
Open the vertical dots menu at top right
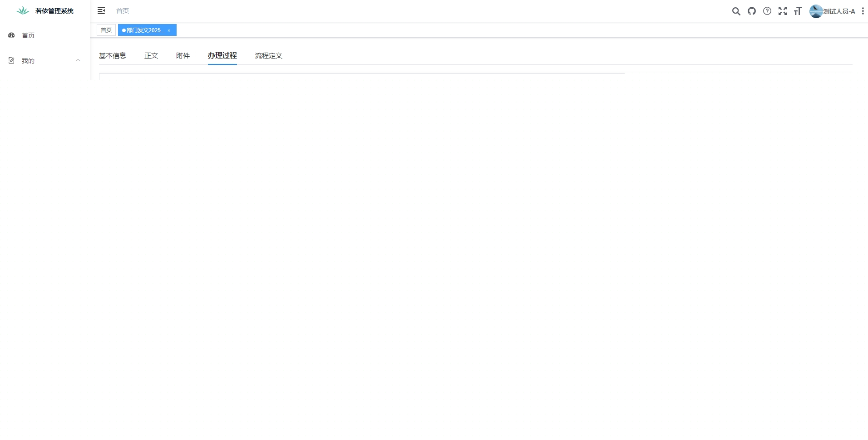pyautogui.click(x=863, y=11)
